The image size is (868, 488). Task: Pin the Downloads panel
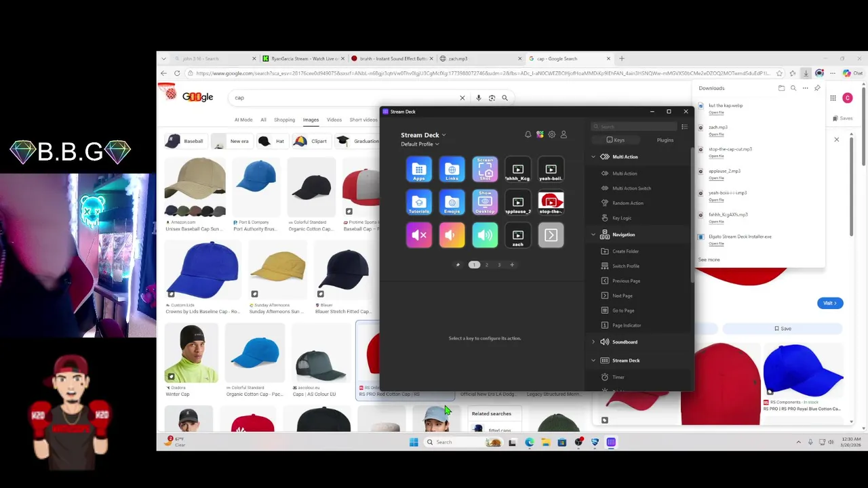click(x=817, y=88)
